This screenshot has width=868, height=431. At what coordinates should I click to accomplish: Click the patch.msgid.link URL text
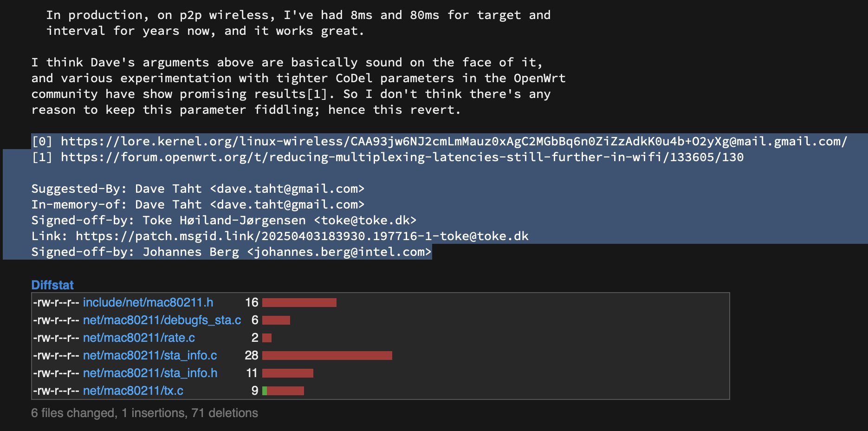pyautogui.click(x=302, y=236)
